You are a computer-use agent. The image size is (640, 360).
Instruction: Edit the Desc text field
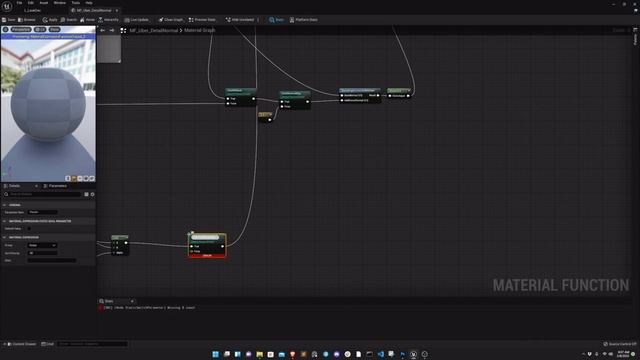tap(52, 260)
